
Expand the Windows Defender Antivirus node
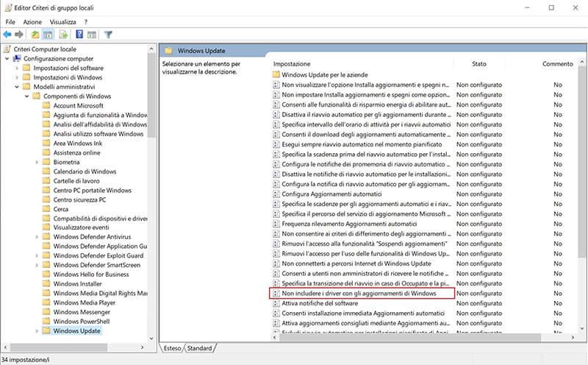pyautogui.click(x=36, y=237)
